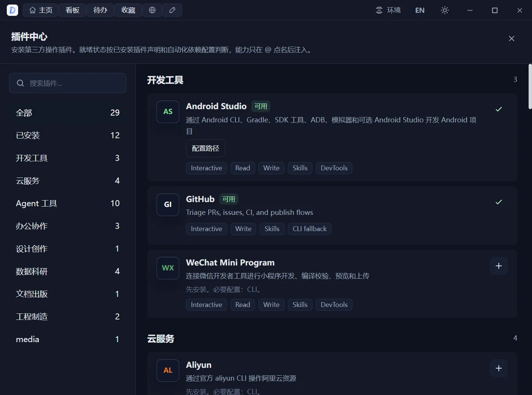Click the plugin list vertical scrollbar
532x395 pixels.
pos(530,87)
